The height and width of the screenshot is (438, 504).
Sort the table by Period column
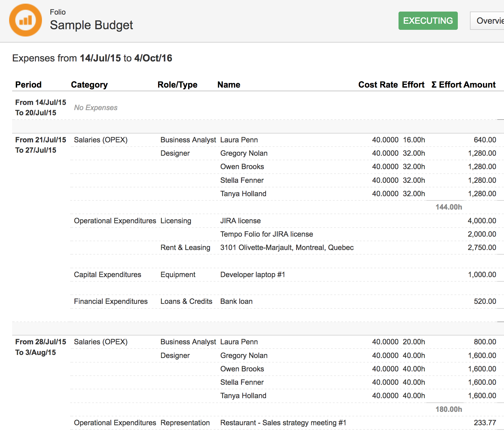pyautogui.click(x=28, y=85)
